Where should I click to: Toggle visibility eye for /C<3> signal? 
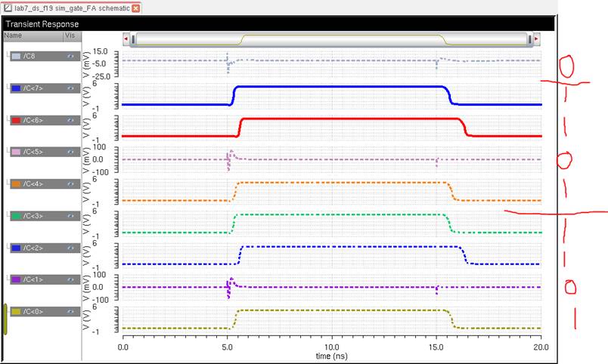(x=70, y=216)
